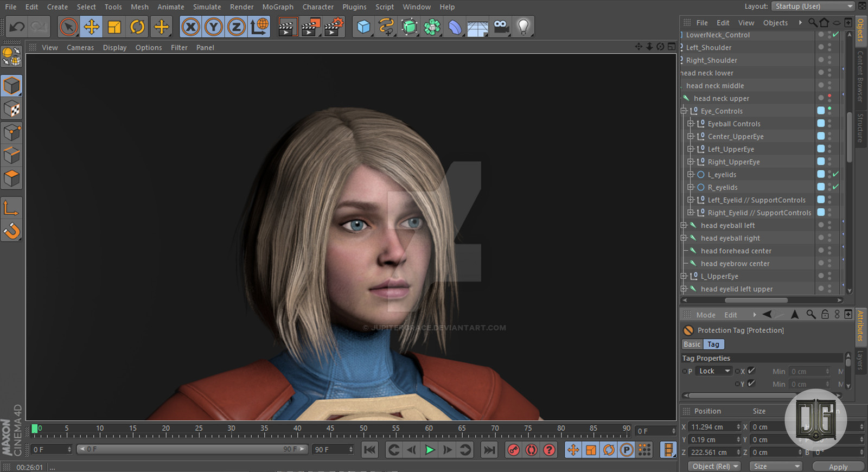868x472 pixels.
Task: Open viewport Display menu
Action: [x=114, y=47]
